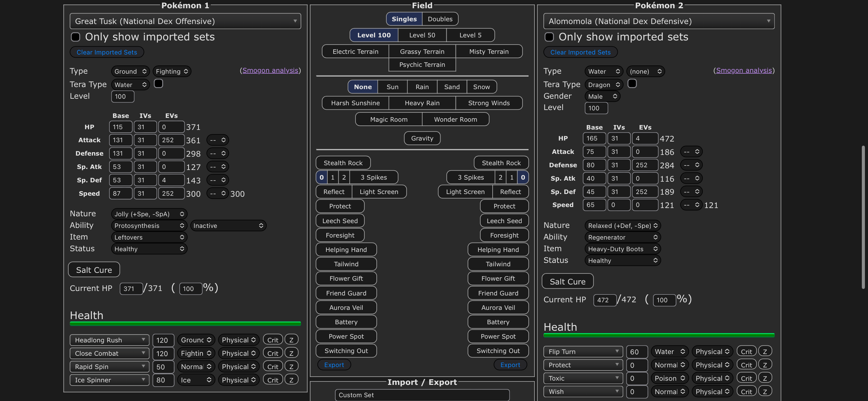The width and height of the screenshot is (868, 401).
Task: Click left-side Export button
Action: 334,365
